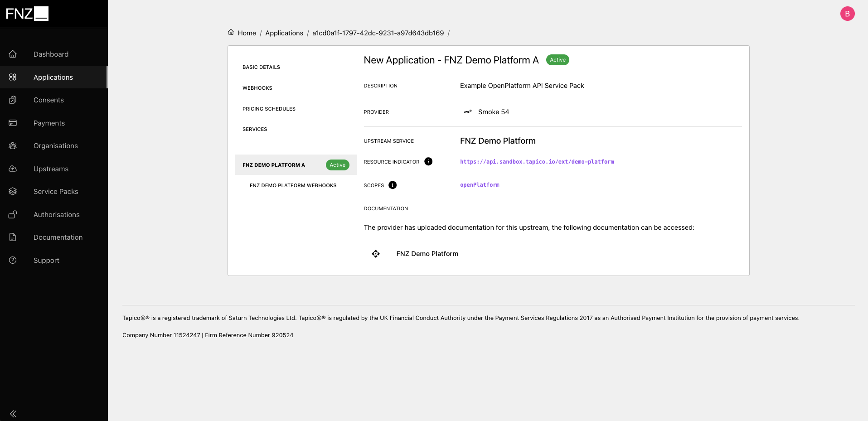Click the FNZ Demo Platform documentation icon
Screen dimensions: 868x421
[x=376, y=254]
